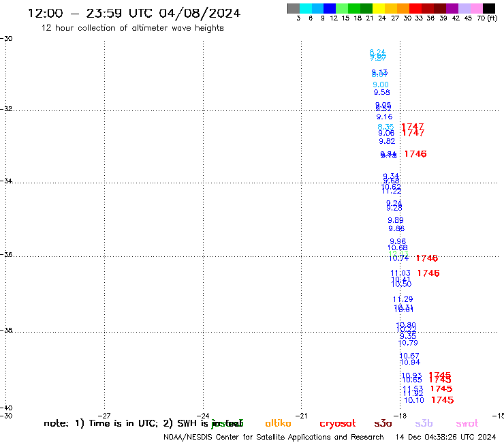Click the wave height value '10.74'
This screenshot has height=443, width=504.
399,258
